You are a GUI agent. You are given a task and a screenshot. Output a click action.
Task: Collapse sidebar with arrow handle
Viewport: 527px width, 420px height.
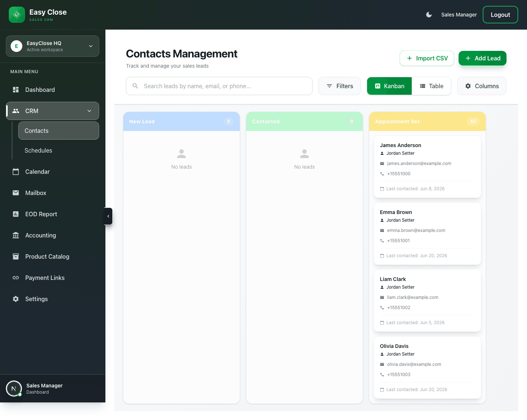pos(108,216)
